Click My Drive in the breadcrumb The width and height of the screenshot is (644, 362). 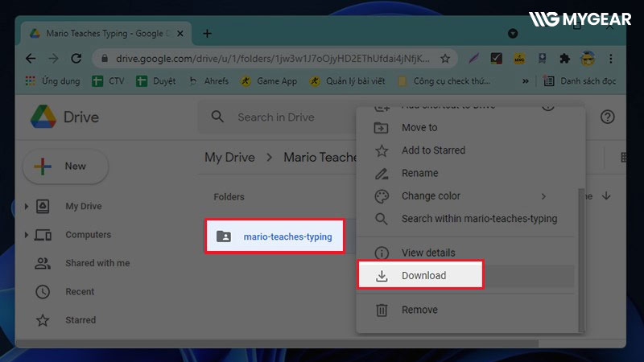point(229,157)
